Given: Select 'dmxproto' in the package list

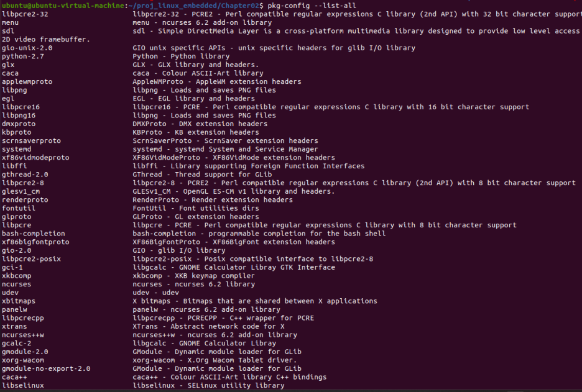Looking at the screenshot, I should 19,124.
